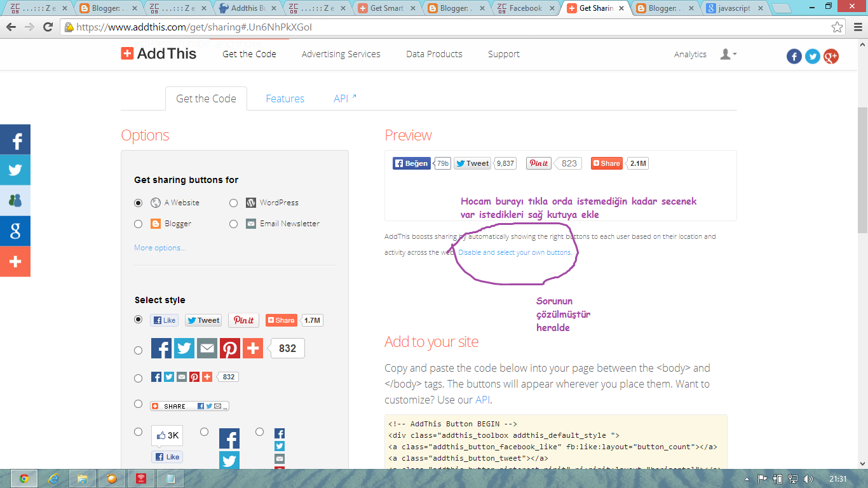Open the API link in instructions
The width and height of the screenshot is (868, 488).
coord(482,400)
